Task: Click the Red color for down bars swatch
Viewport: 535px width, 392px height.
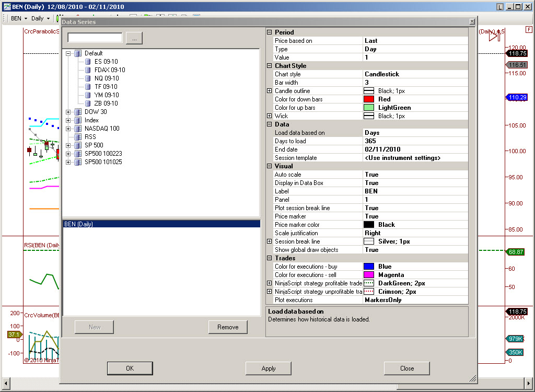Action: point(369,99)
